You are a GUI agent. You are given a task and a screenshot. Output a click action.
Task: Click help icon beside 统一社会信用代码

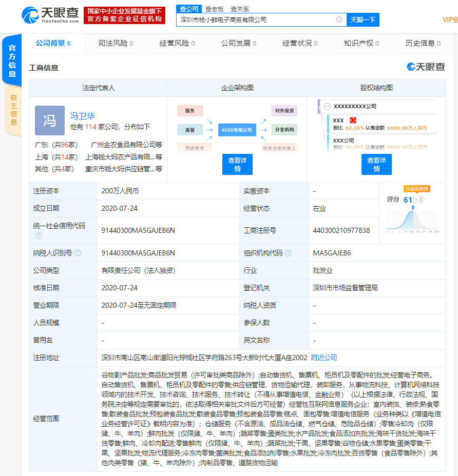click(x=39, y=235)
